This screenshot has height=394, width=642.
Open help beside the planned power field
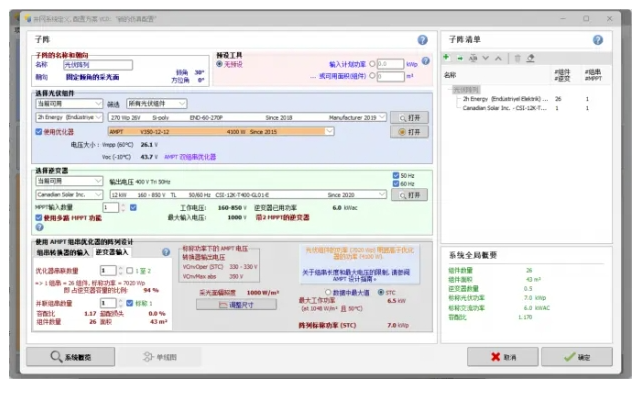pos(426,61)
